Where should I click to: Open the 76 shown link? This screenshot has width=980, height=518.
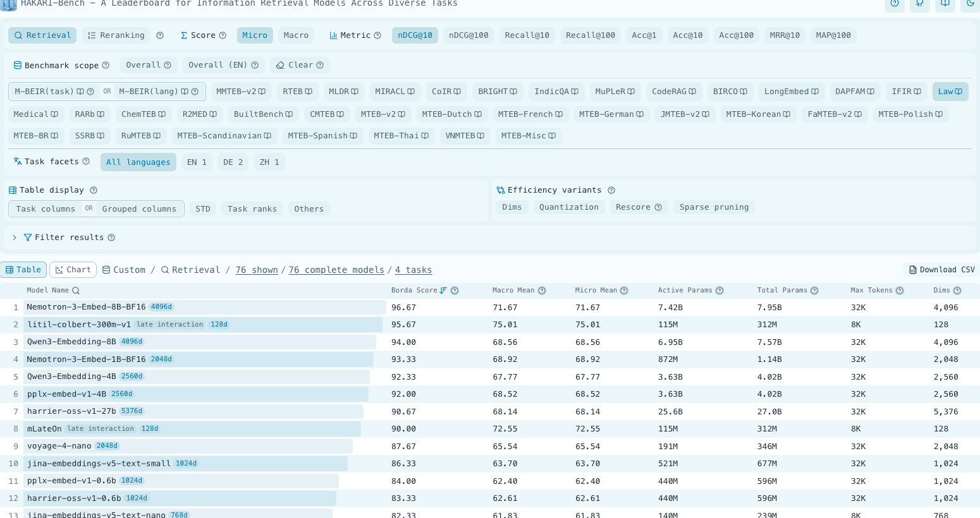pos(257,270)
